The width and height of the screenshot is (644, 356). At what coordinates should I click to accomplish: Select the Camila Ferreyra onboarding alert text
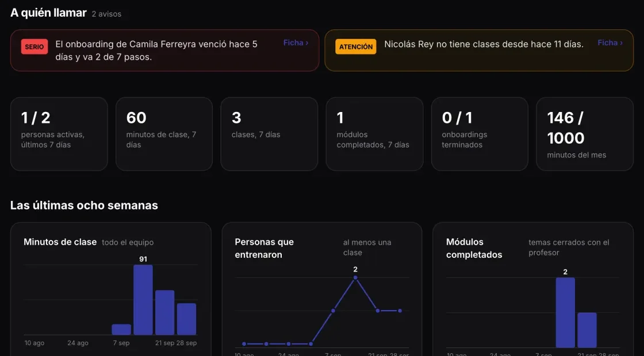156,51
